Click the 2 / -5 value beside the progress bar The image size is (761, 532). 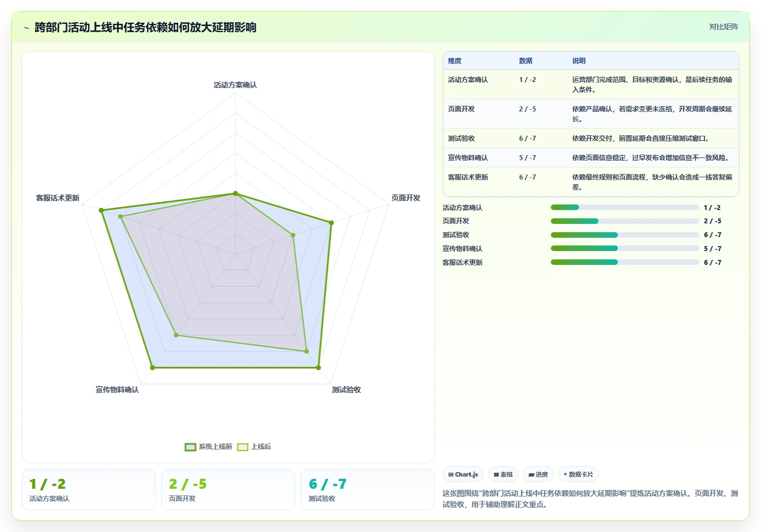click(713, 221)
